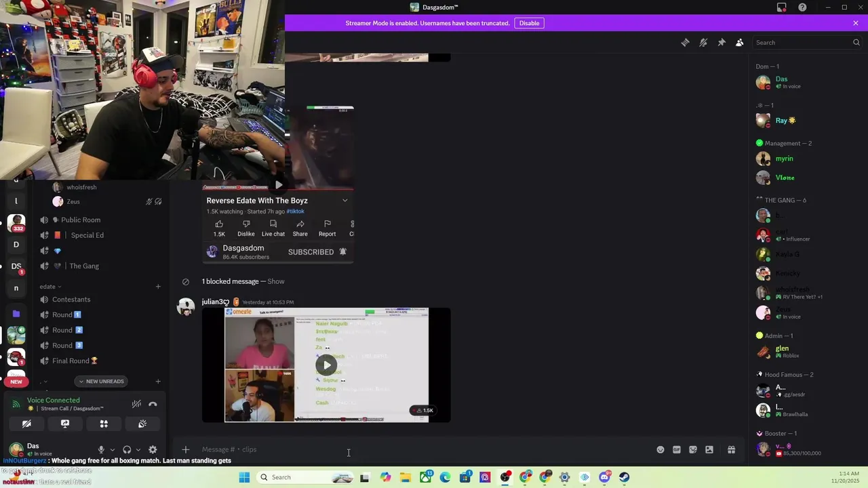Viewport: 868px width, 488px height.
Task: Open Discord help icon
Action: [x=802, y=7]
